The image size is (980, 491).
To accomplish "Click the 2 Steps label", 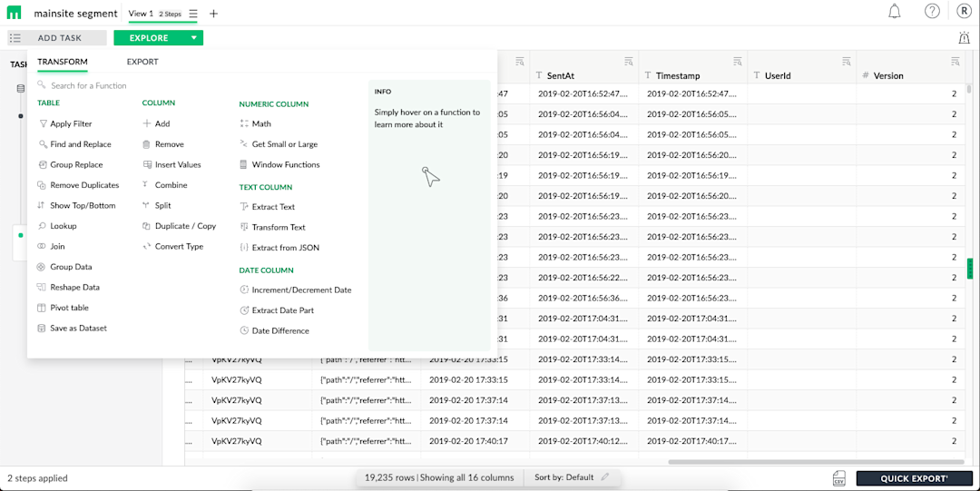I will pos(170,14).
